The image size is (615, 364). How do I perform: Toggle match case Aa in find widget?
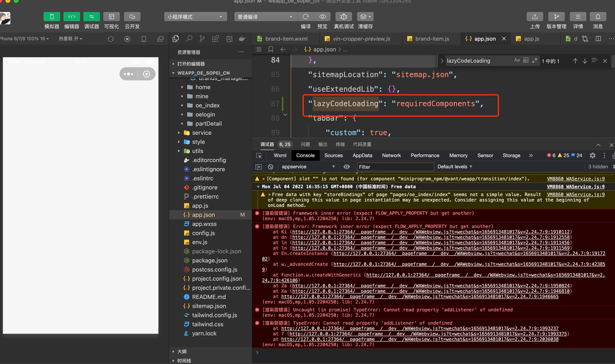pos(517,60)
